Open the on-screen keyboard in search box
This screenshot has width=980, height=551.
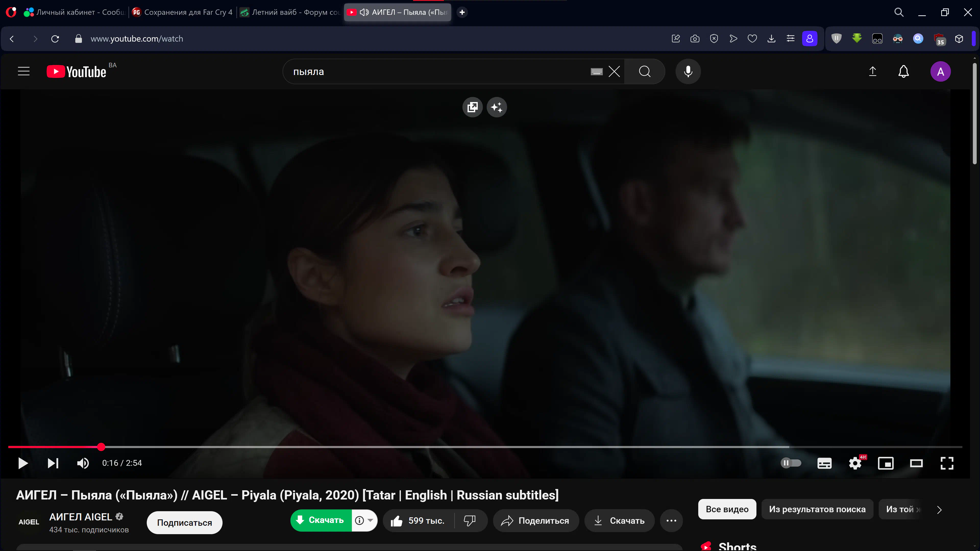coord(596,71)
